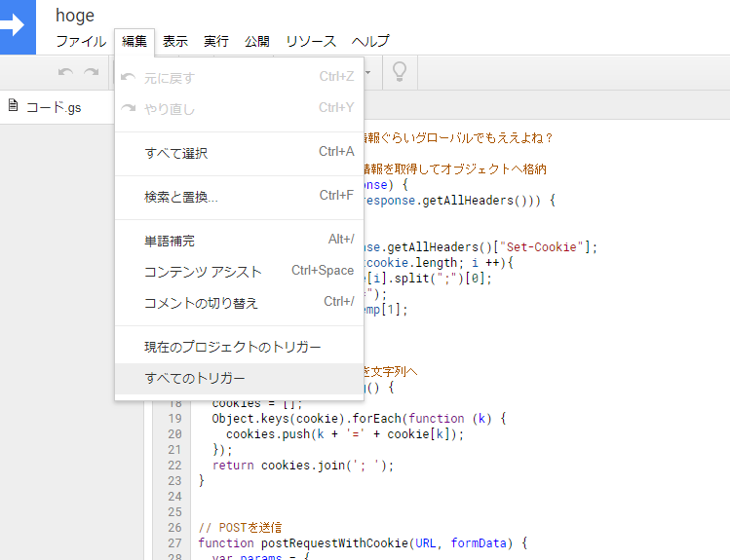The height and width of the screenshot is (560, 730).
Task: Open the 実行 menu
Action: pos(216,41)
